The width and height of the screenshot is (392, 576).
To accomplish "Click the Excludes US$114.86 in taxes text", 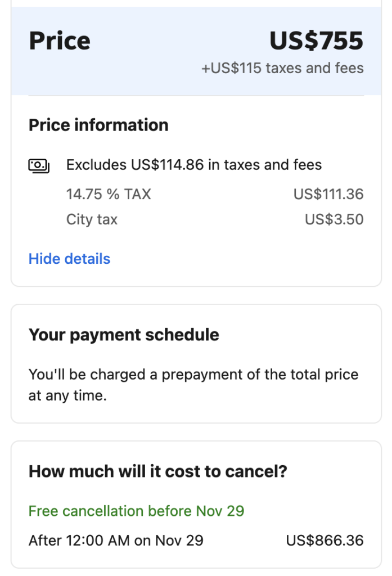I will (x=194, y=165).
